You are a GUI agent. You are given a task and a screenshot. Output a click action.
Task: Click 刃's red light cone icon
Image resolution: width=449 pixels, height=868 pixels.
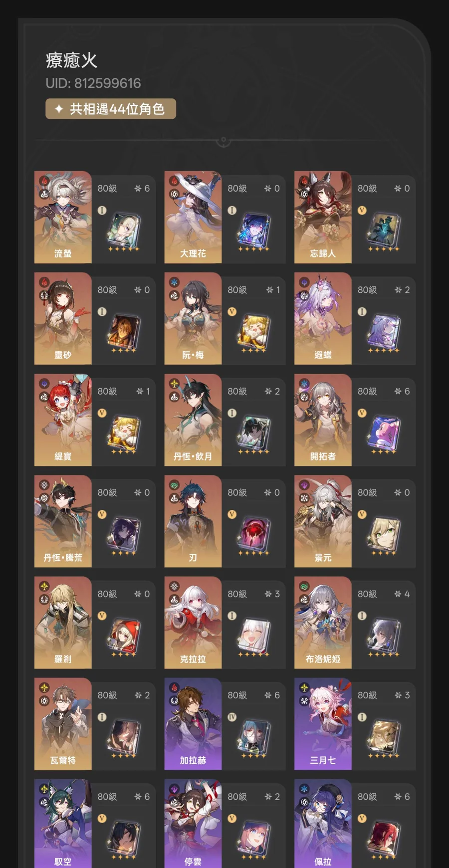click(x=254, y=535)
